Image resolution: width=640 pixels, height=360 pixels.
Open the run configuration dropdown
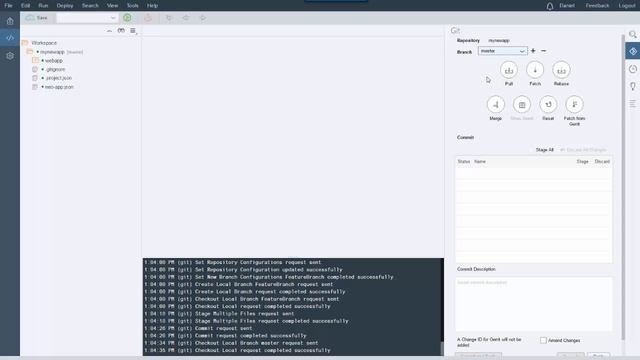click(x=87, y=18)
